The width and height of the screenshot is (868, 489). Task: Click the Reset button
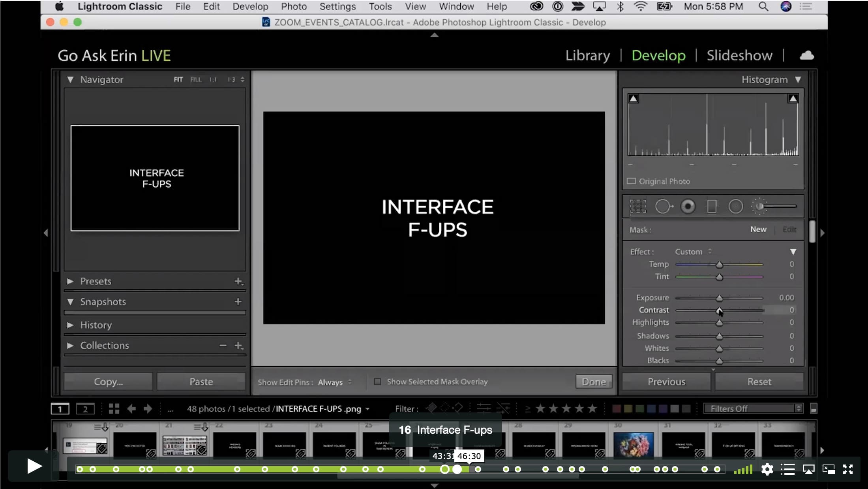click(759, 382)
